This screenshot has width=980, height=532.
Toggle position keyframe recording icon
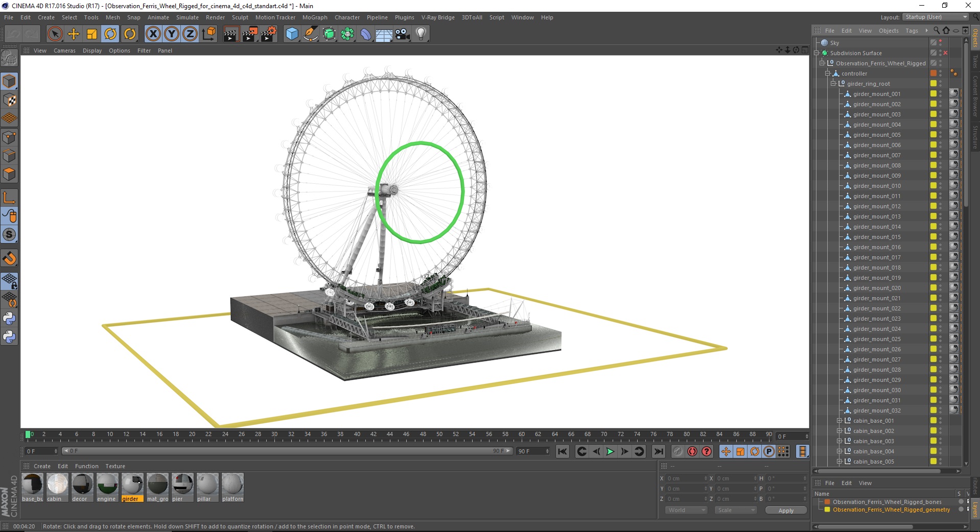(726, 451)
